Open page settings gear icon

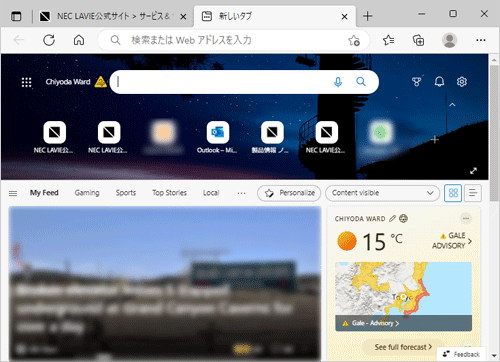(x=462, y=82)
